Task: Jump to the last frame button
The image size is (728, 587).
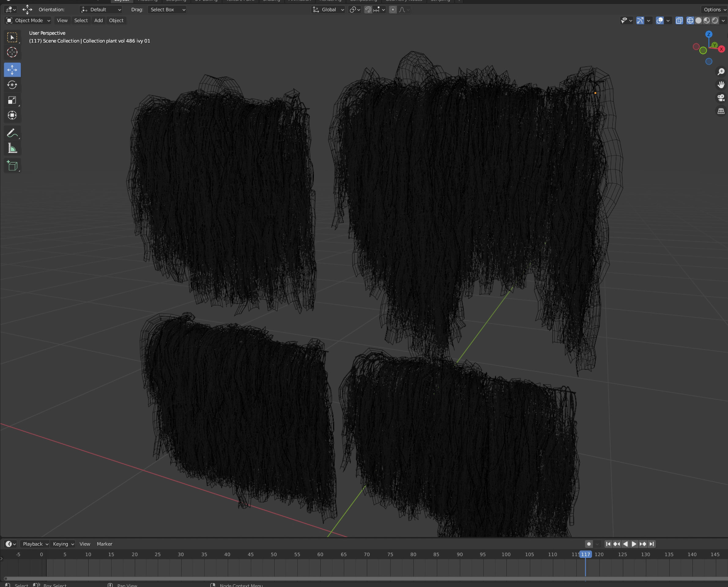Action: [x=652, y=544]
